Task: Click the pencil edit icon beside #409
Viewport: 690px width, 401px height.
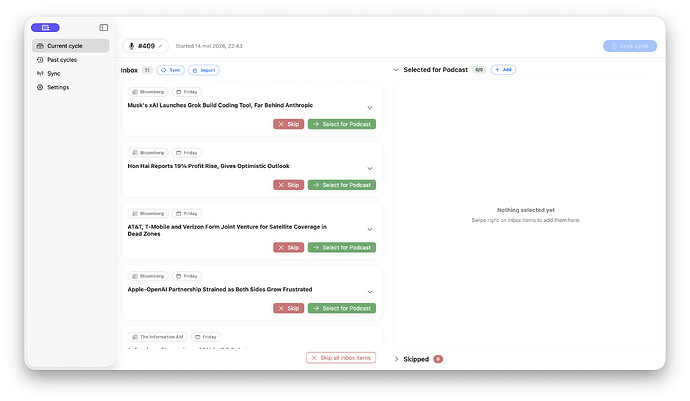Action: click(161, 46)
